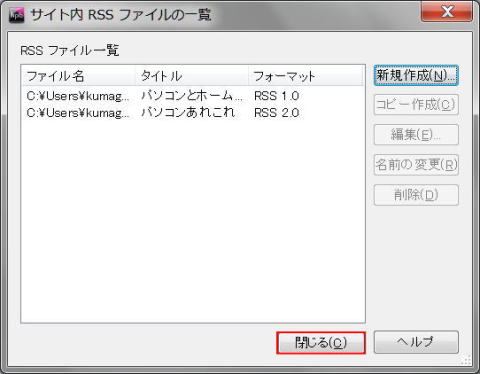Click the resize grip in dialog corner
480x374 pixels.
tap(466, 360)
